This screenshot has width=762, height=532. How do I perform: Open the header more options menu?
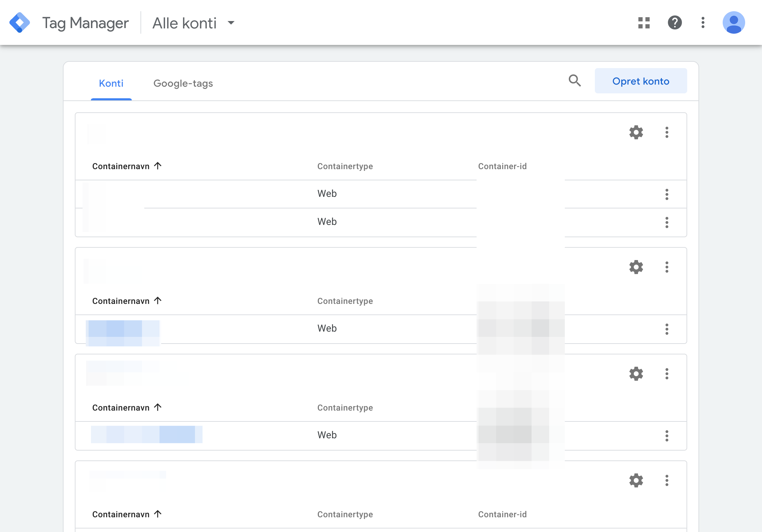click(x=703, y=23)
